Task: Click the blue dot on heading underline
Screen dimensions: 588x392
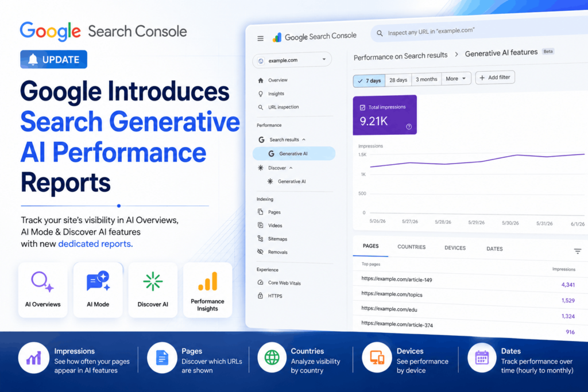Action: click(x=119, y=205)
